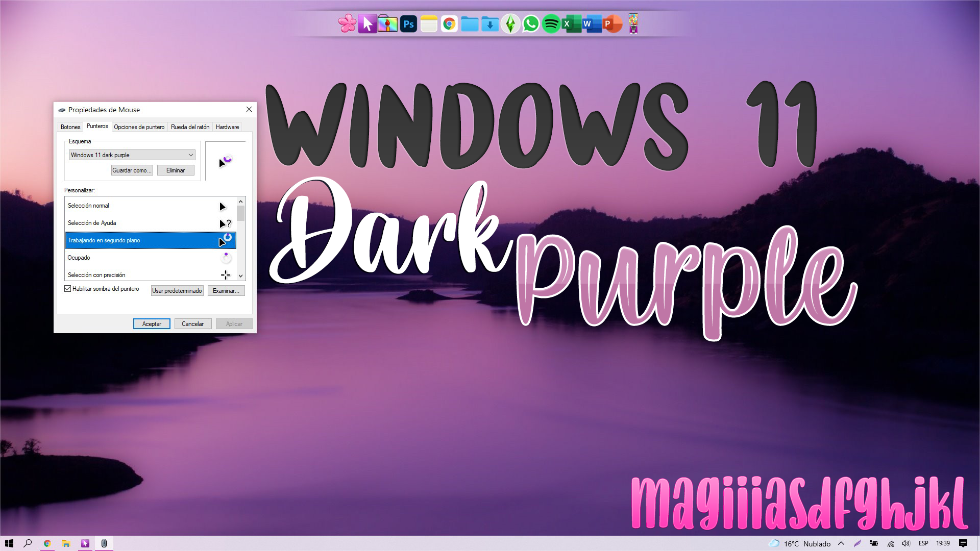
Task: Click 'Aplicar' button
Action: 235,323
